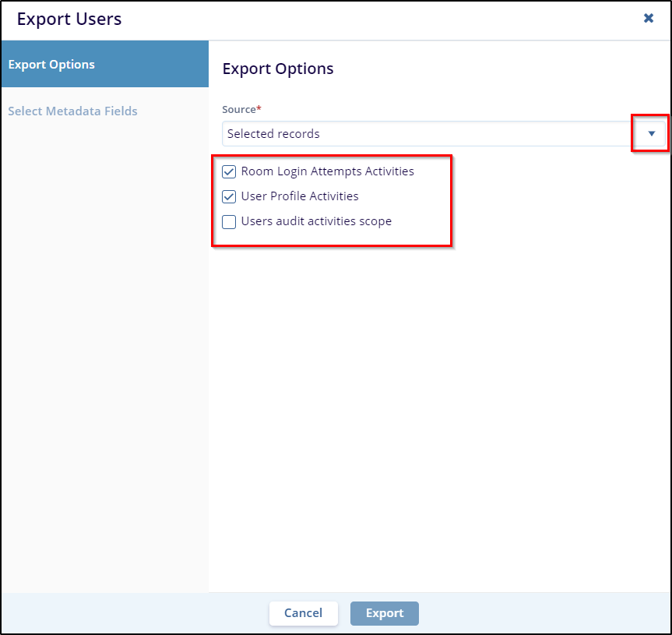
Task: Switch to Select Metadata Fields tab
Action: 72,111
